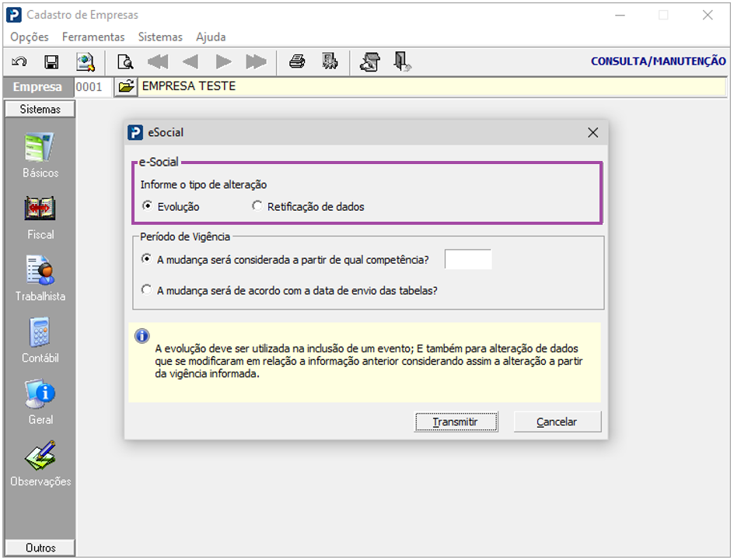Click the Empresa code field 0001

(93, 87)
